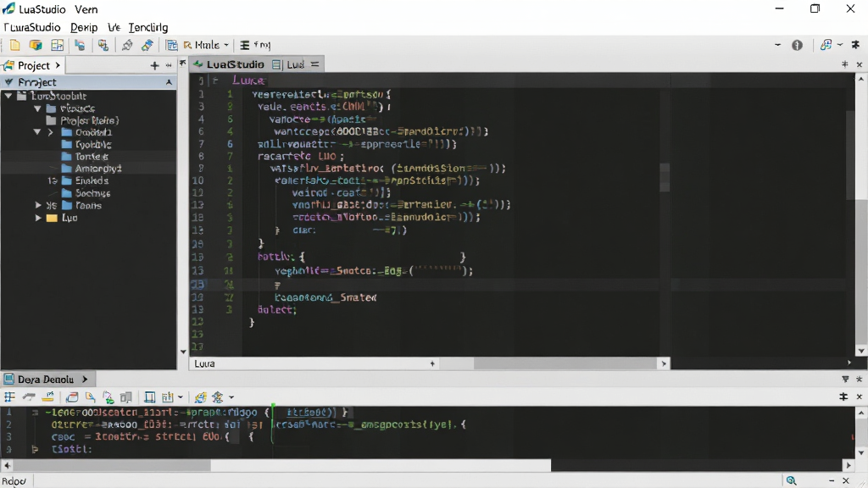This screenshot has width=868, height=488.
Task: Pin the editor tab area
Action: [845, 64]
